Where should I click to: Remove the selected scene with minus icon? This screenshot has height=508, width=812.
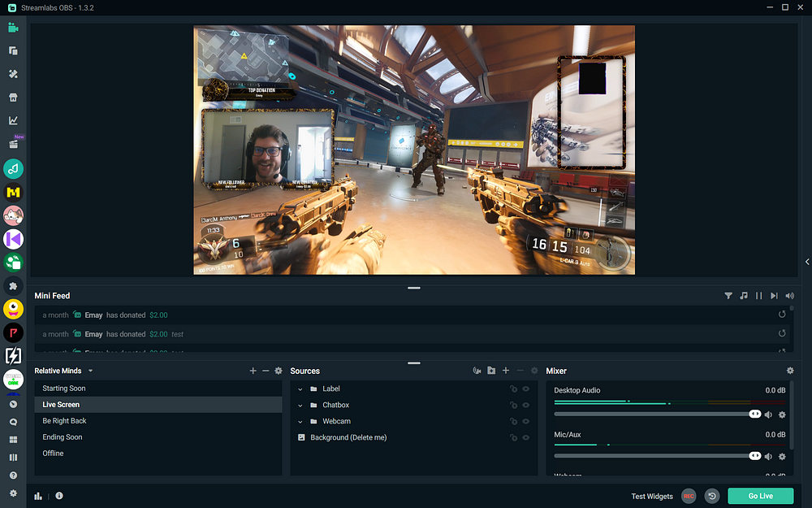266,371
